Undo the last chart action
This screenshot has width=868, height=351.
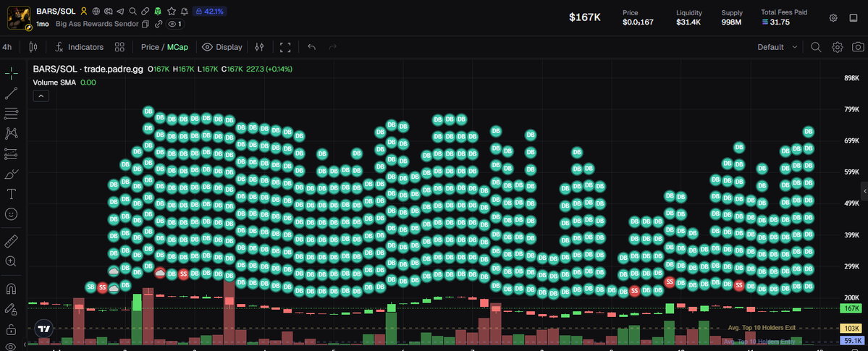tap(312, 47)
